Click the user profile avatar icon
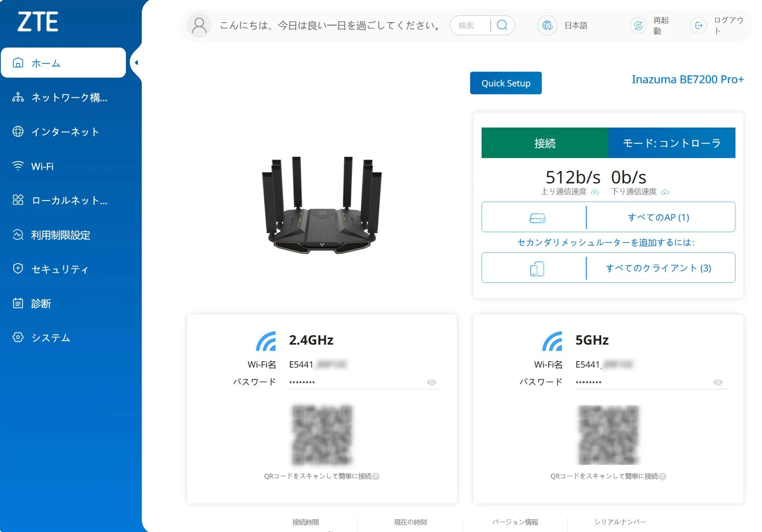The height and width of the screenshot is (532, 762). click(x=199, y=25)
